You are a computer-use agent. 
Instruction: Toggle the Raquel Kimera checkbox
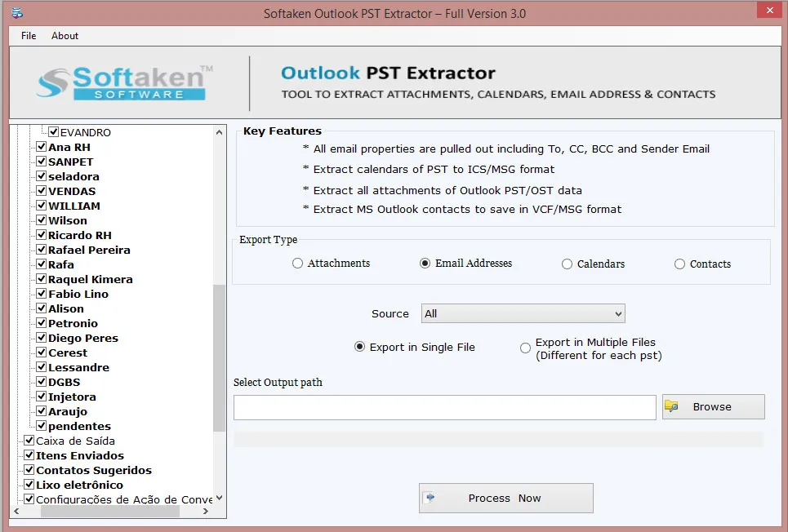(42, 279)
